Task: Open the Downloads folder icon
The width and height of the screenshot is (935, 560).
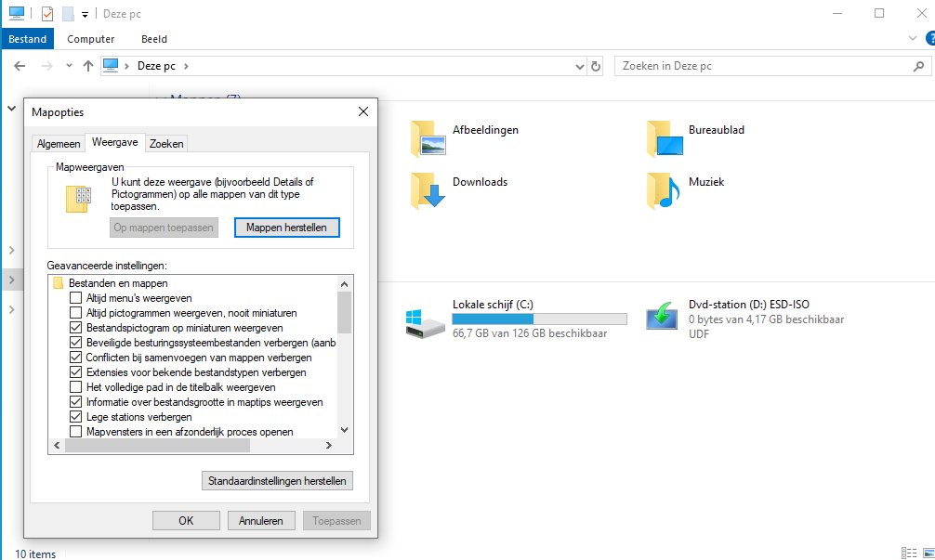Action: point(428,190)
